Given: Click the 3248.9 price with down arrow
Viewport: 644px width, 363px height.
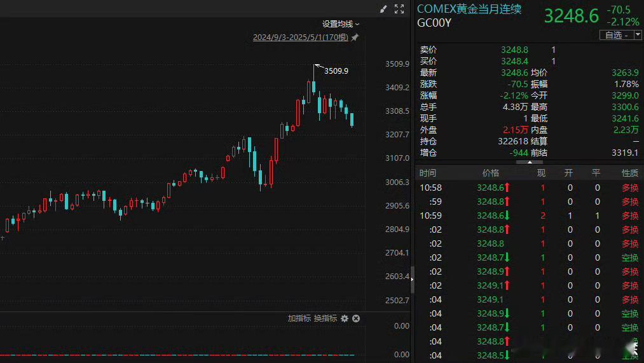Looking at the screenshot, I should coord(493,313).
